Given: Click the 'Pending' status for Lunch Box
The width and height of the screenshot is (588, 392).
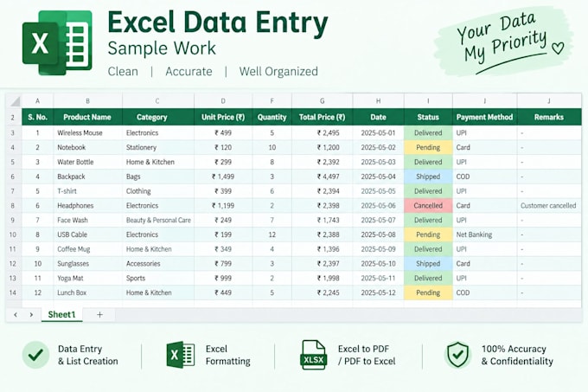Looking at the screenshot, I should [x=428, y=292].
